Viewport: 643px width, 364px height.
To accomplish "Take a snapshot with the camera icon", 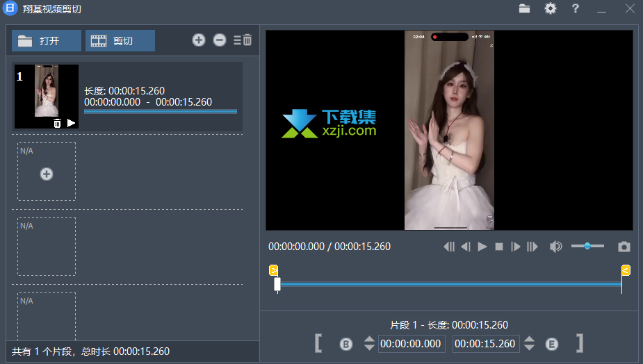I will click(624, 247).
